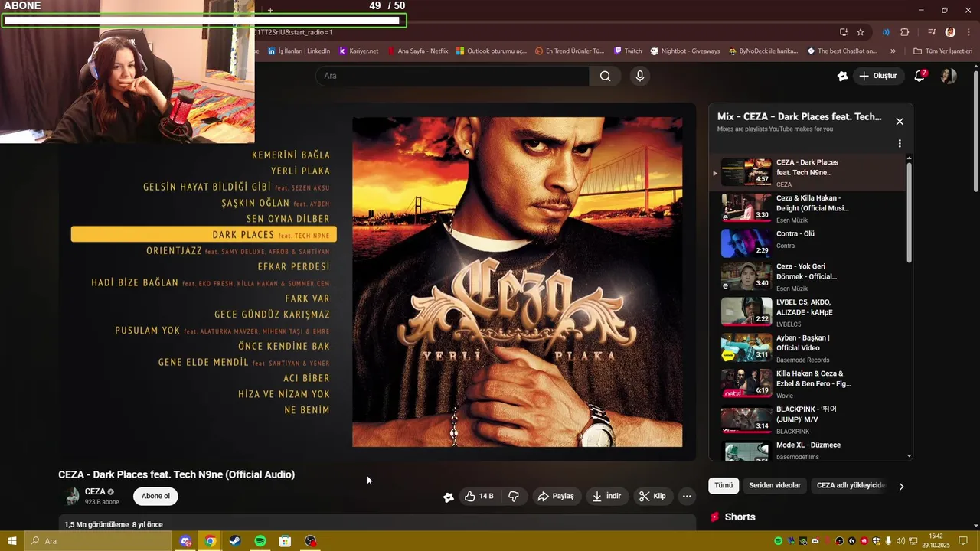Image resolution: width=980 pixels, height=551 pixels.
Task: Click the volume speaker icon in system tray
Action: [900, 541]
